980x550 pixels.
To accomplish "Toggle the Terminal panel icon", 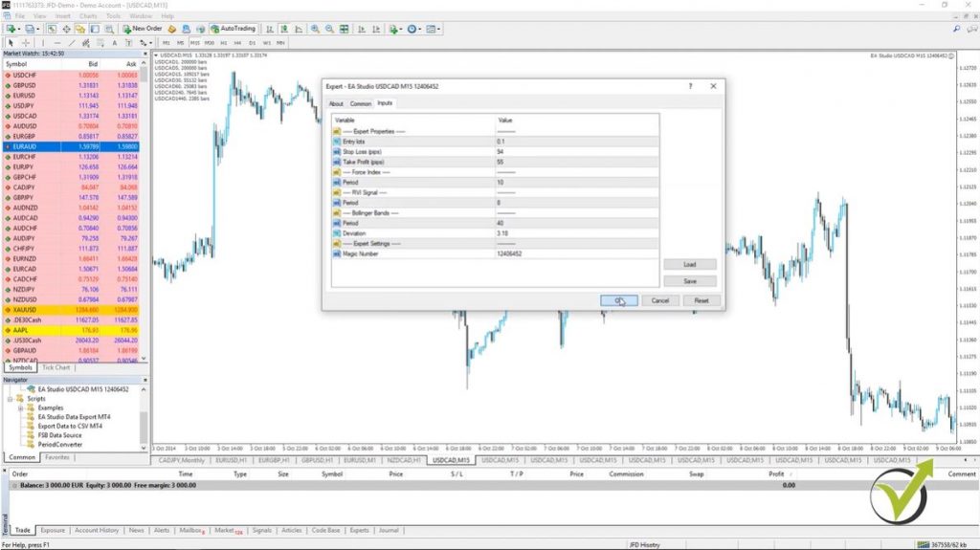I will click(95, 29).
